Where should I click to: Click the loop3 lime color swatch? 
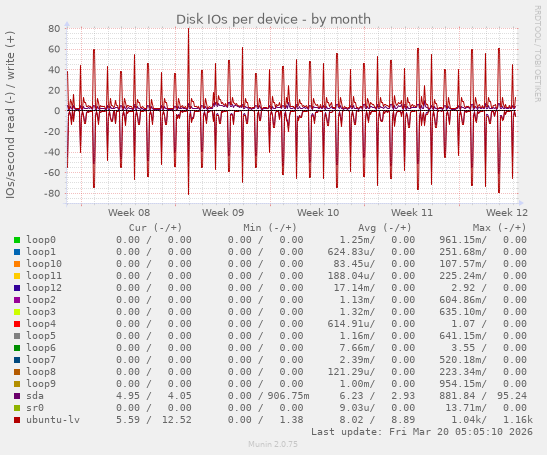coord(17,312)
